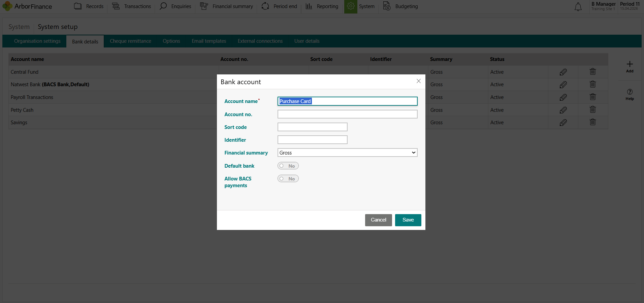Select the Natwest Bank row name

[x=50, y=85]
